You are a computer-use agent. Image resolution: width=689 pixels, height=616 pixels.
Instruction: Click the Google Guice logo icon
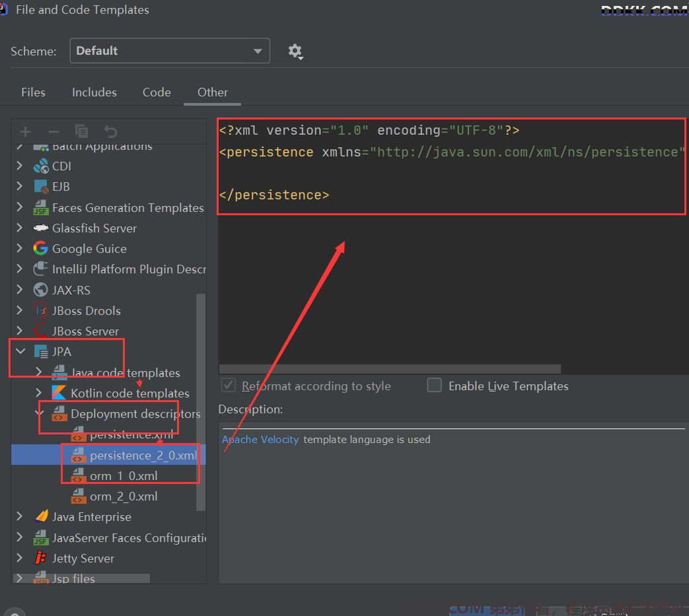(x=41, y=248)
